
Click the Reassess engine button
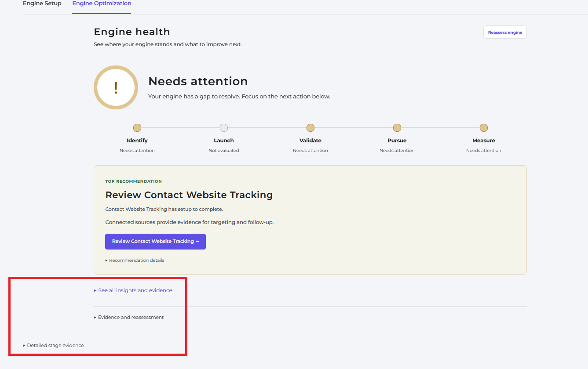(x=505, y=32)
